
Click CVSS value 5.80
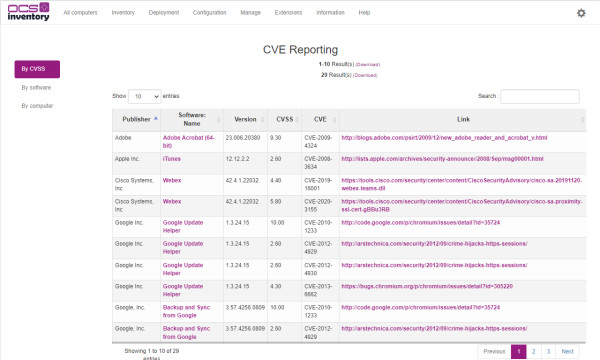click(276, 201)
